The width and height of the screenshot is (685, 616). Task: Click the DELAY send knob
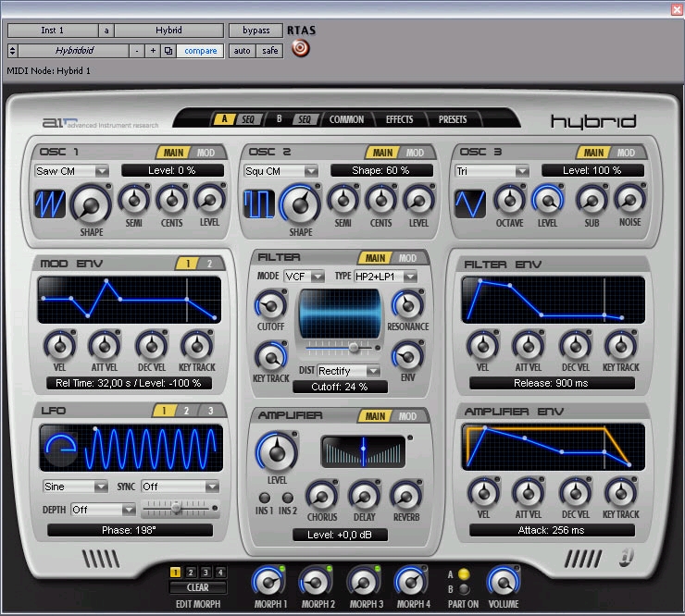pos(364,497)
